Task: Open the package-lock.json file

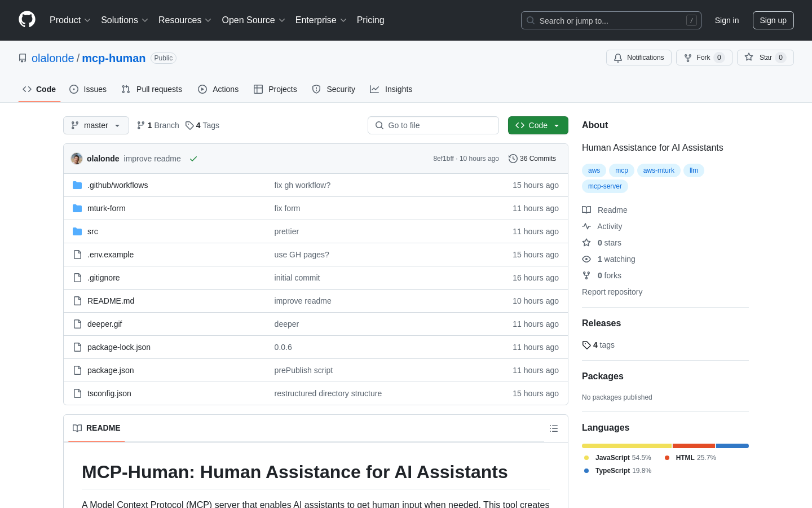Action: pos(119,347)
